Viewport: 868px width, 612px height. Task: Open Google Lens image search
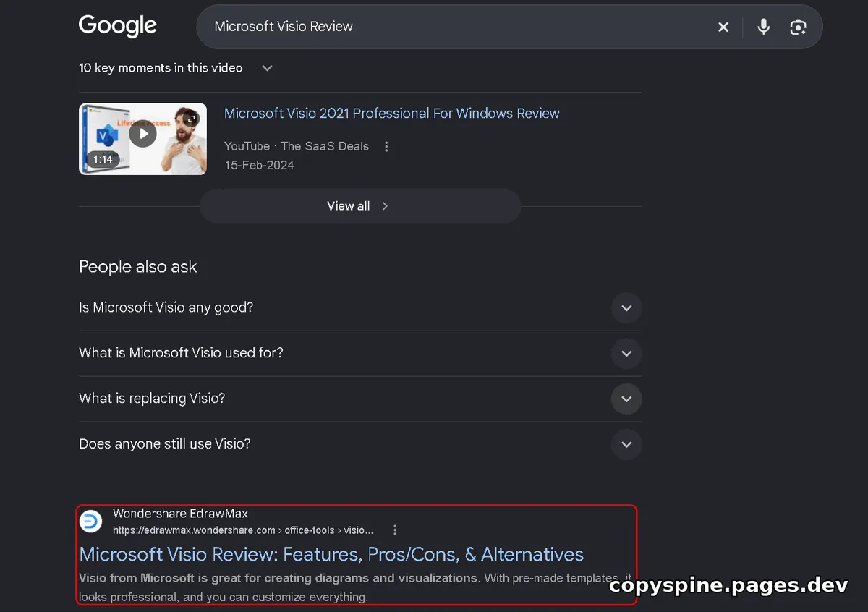[798, 27]
